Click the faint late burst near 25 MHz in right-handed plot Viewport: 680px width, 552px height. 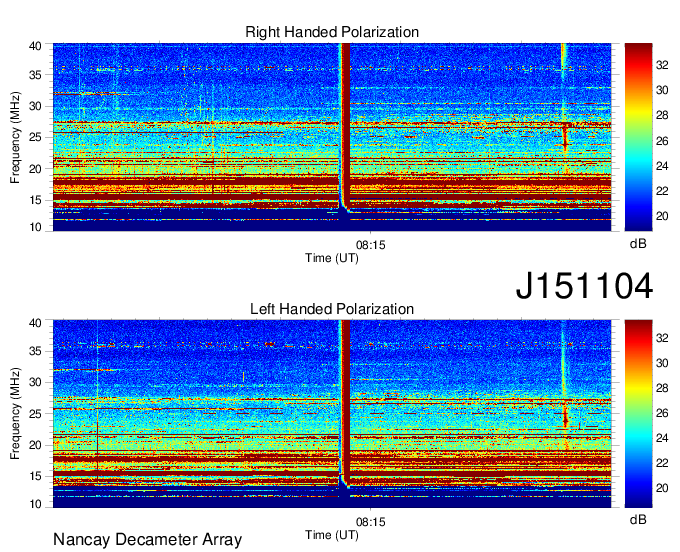(x=565, y=137)
